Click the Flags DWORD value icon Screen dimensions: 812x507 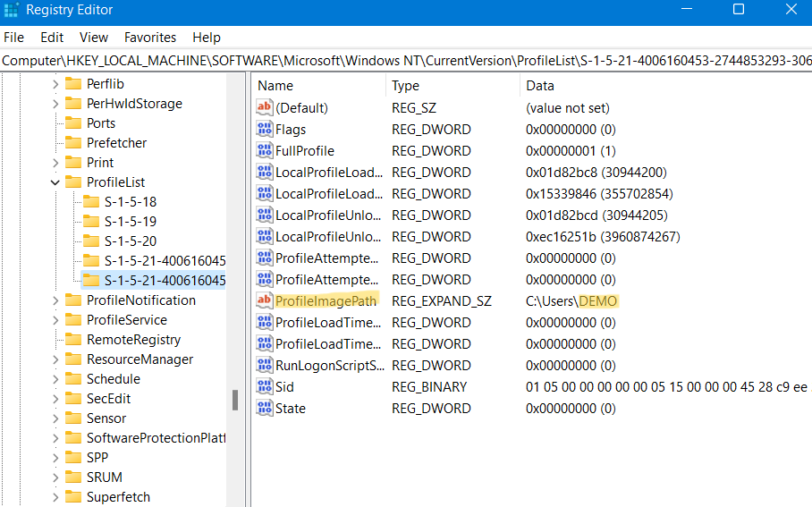(264, 130)
